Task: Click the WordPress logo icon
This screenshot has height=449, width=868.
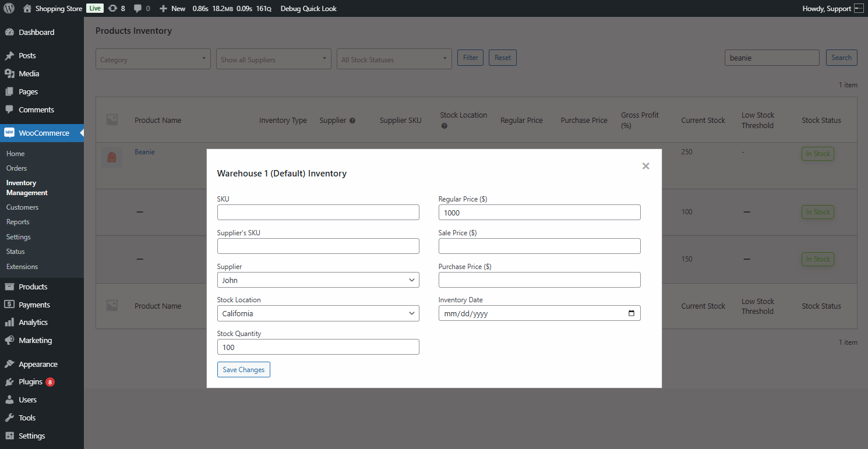Action: [x=9, y=9]
